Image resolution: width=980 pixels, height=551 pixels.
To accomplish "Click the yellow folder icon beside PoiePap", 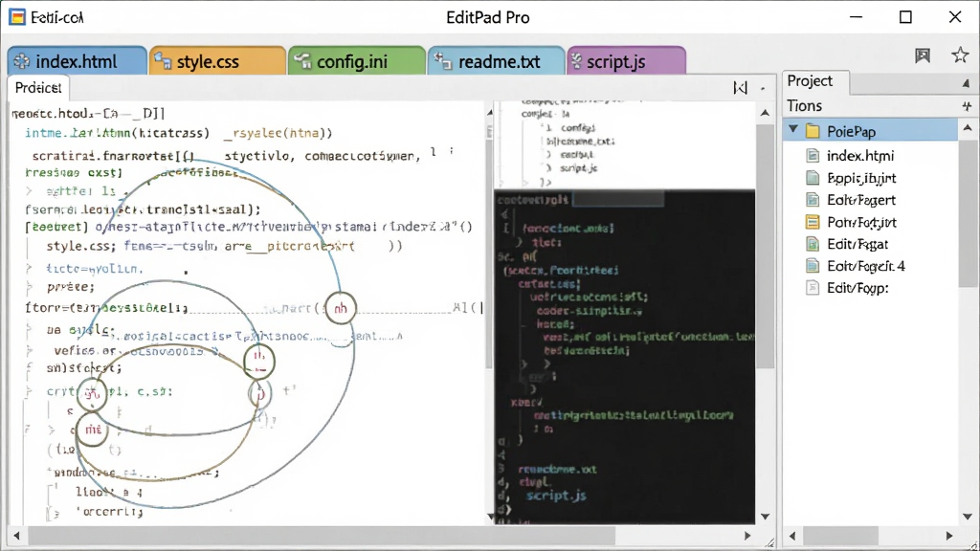I will tap(813, 131).
